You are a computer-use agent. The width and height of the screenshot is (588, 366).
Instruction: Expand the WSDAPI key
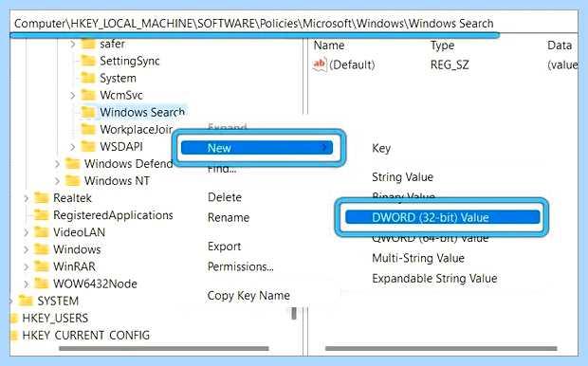(73, 147)
